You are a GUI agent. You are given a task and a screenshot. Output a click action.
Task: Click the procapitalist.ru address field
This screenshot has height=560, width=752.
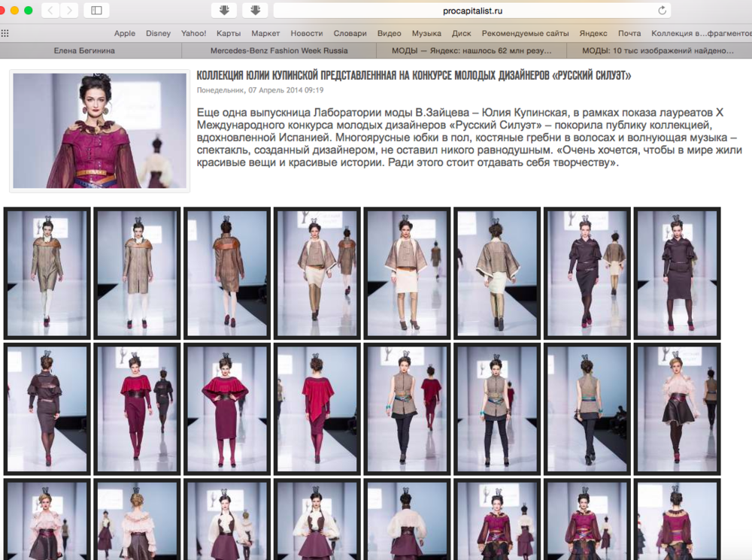472,11
